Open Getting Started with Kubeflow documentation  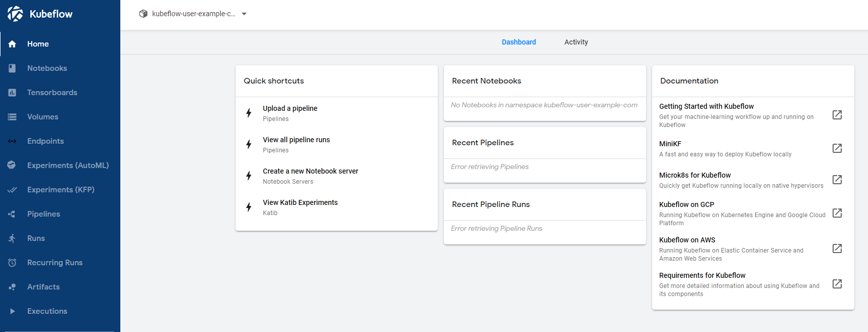[706, 107]
